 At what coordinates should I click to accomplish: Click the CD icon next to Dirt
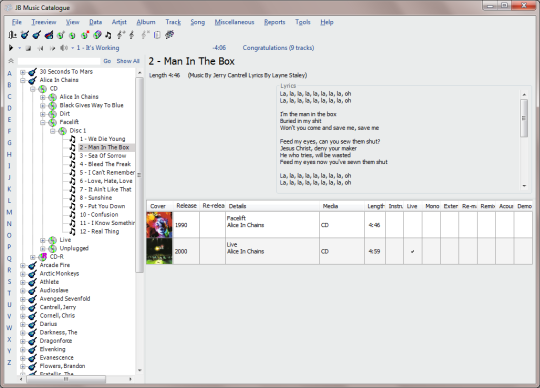point(52,114)
